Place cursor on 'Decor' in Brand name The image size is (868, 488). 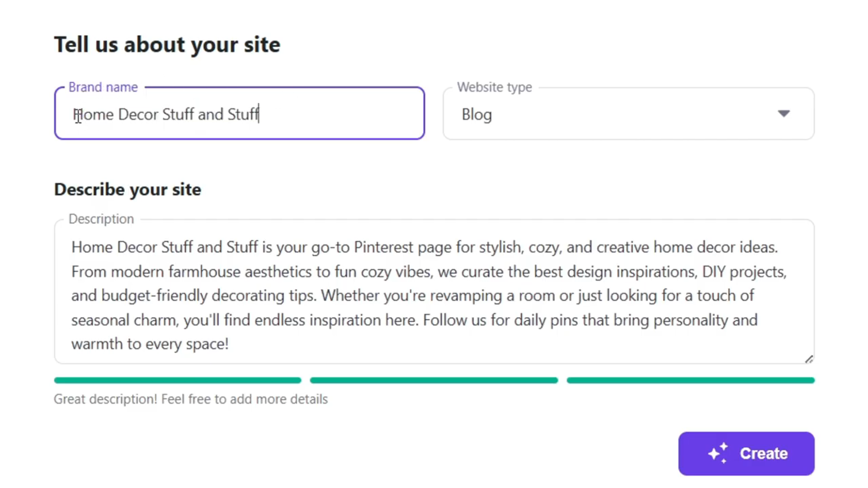pos(138,114)
